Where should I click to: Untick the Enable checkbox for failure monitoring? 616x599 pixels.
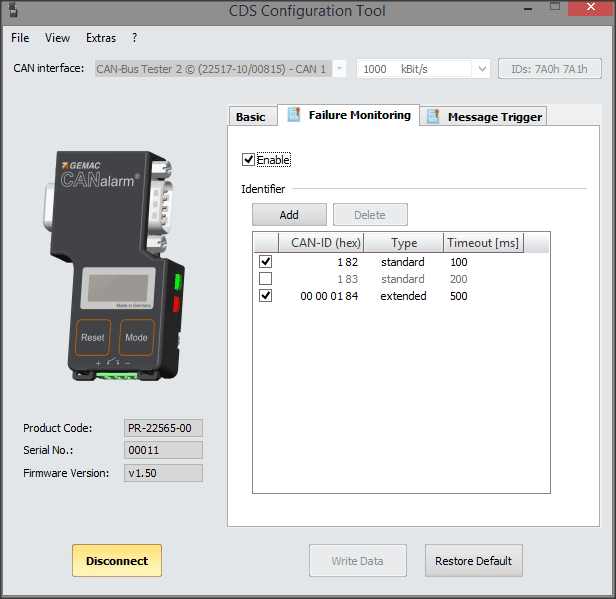pos(248,159)
